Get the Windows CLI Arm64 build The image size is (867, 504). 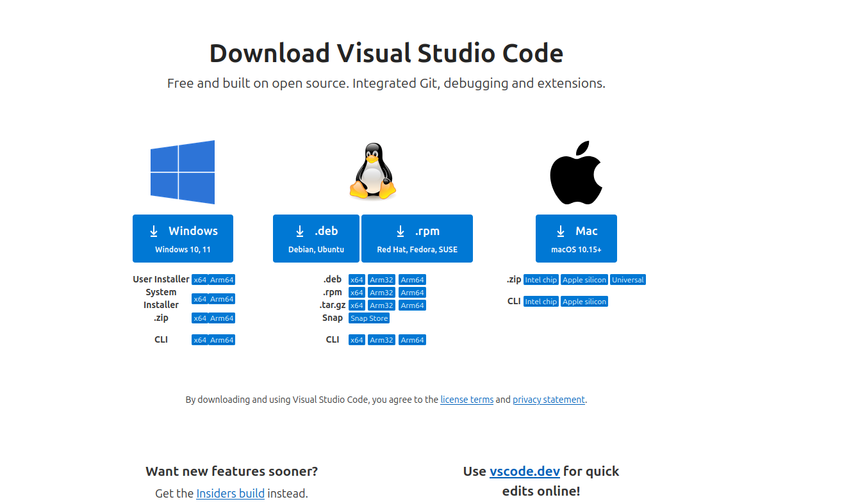[222, 340]
